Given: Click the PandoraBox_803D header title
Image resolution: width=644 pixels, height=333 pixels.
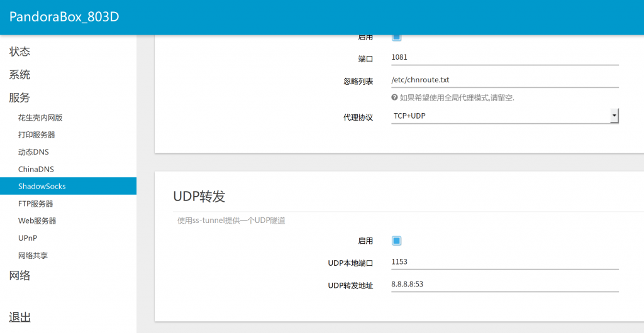Looking at the screenshot, I should [x=64, y=17].
